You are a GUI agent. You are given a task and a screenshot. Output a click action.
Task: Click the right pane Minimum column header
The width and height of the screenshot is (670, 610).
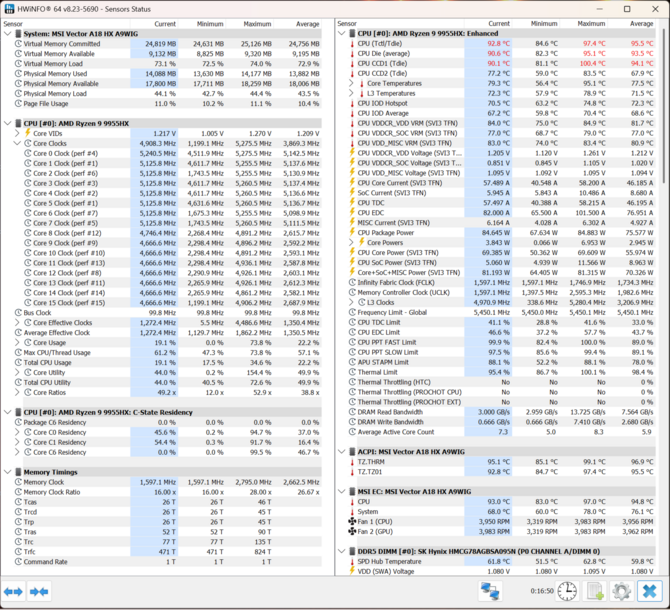536,23
